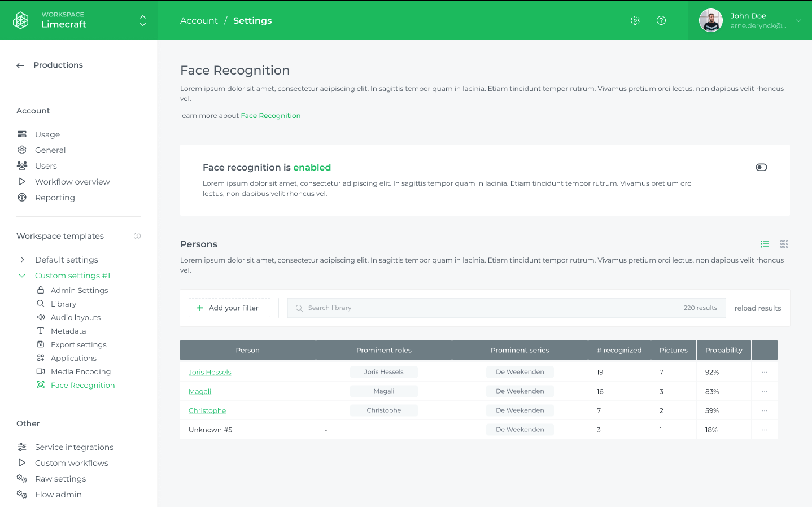This screenshot has height=507, width=812.
Task: Switch to list view of persons
Action: (765, 244)
